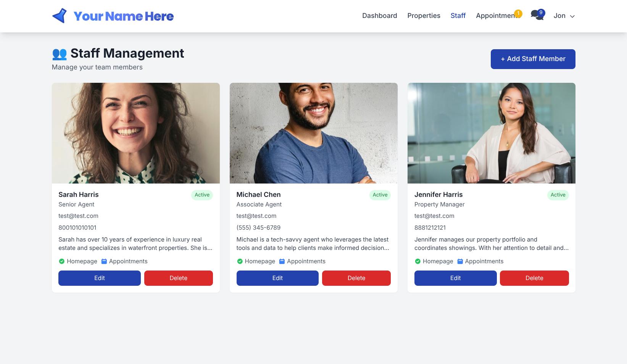Open the chat messages icon in navbar
This screenshot has width=627, height=364.
537,15
